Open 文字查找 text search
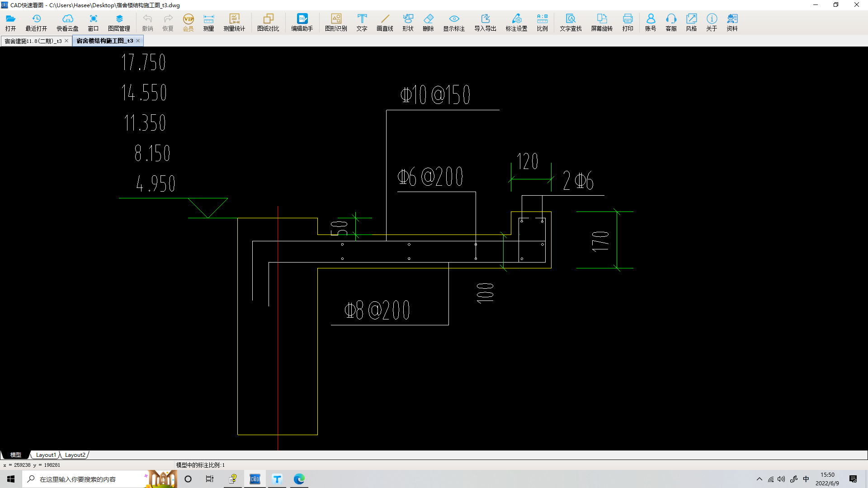This screenshot has height=488, width=868. click(x=571, y=22)
